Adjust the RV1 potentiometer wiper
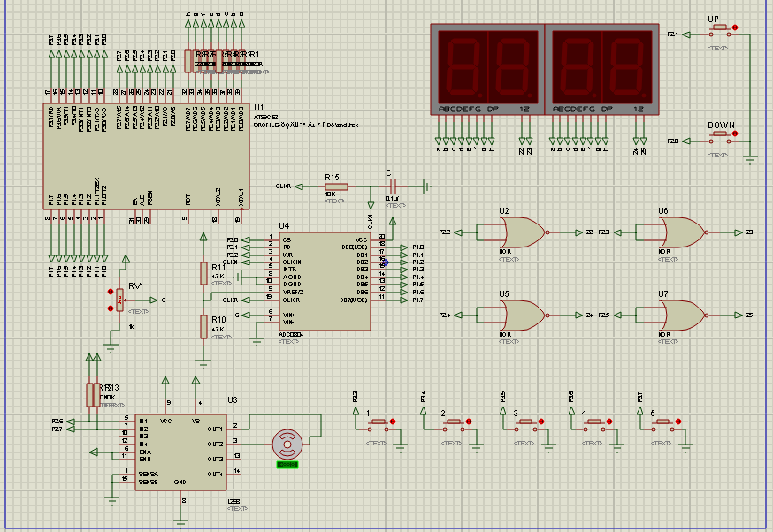The image size is (773, 532). click(120, 300)
